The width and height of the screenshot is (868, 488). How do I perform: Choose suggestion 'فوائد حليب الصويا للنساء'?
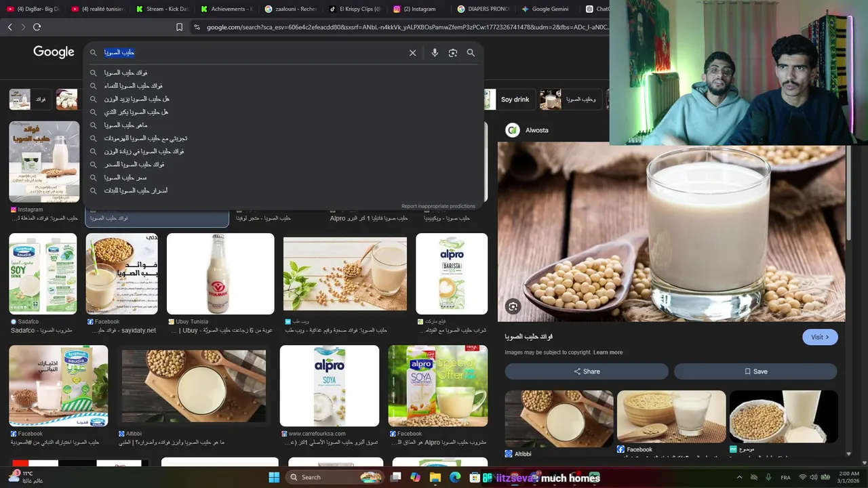pos(283,86)
